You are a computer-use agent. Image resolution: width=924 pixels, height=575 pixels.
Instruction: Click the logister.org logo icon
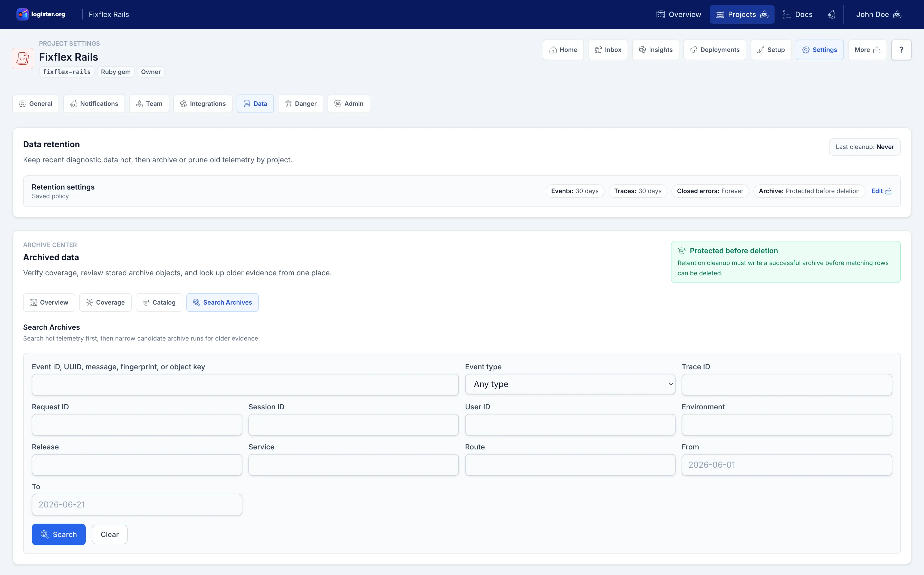(x=22, y=14)
